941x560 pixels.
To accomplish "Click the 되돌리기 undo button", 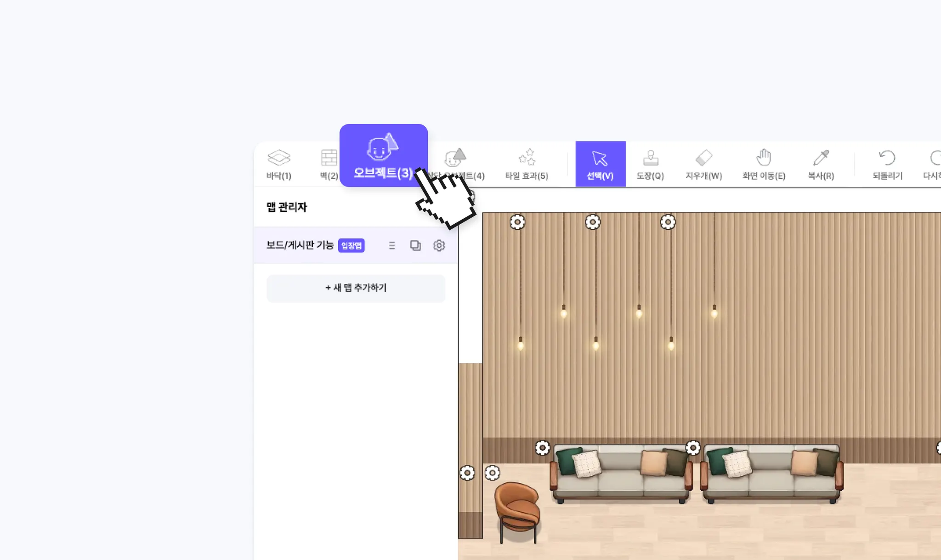I will click(x=887, y=164).
